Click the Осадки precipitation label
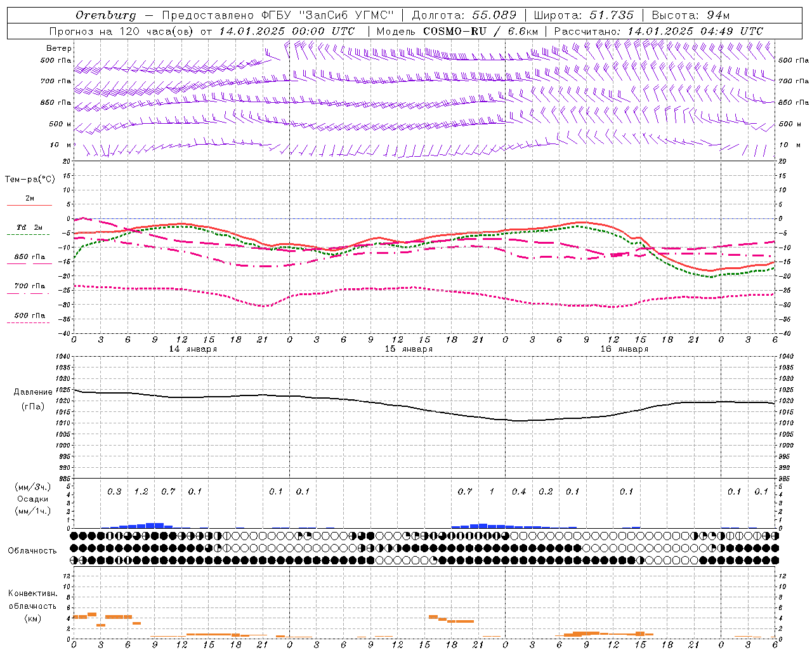This screenshot has width=812, height=650. tap(33, 499)
